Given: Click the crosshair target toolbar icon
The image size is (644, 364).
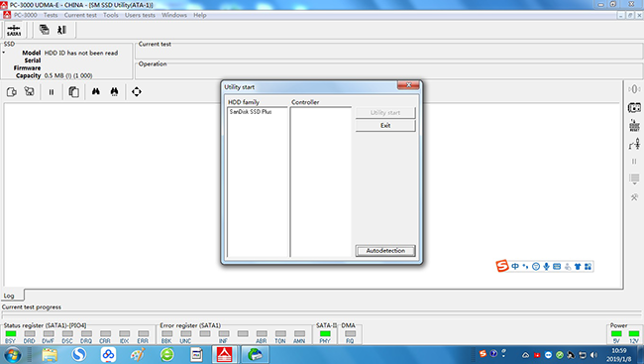Looking at the screenshot, I should tap(137, 91).
